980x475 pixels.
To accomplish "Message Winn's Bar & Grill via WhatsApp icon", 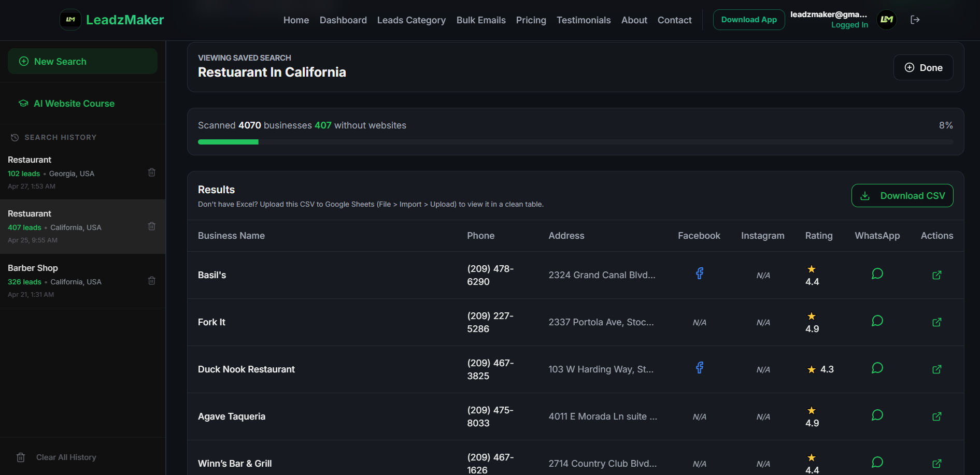I will coord(877,462).
